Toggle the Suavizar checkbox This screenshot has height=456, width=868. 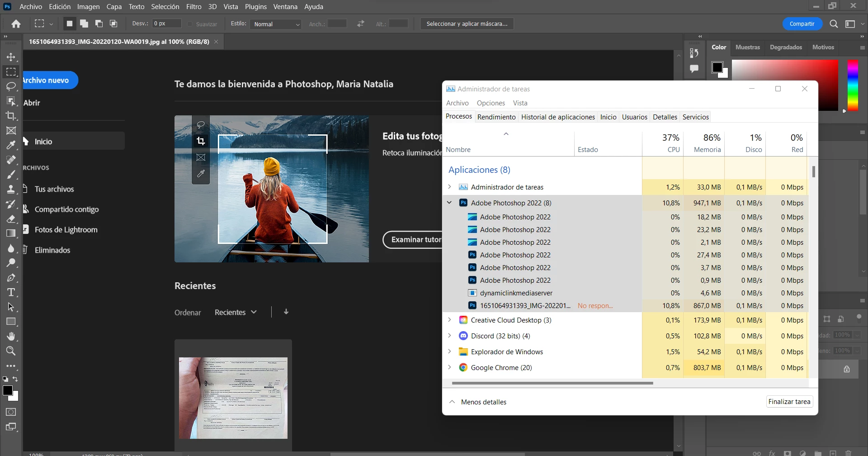click(x=190, y=24)
